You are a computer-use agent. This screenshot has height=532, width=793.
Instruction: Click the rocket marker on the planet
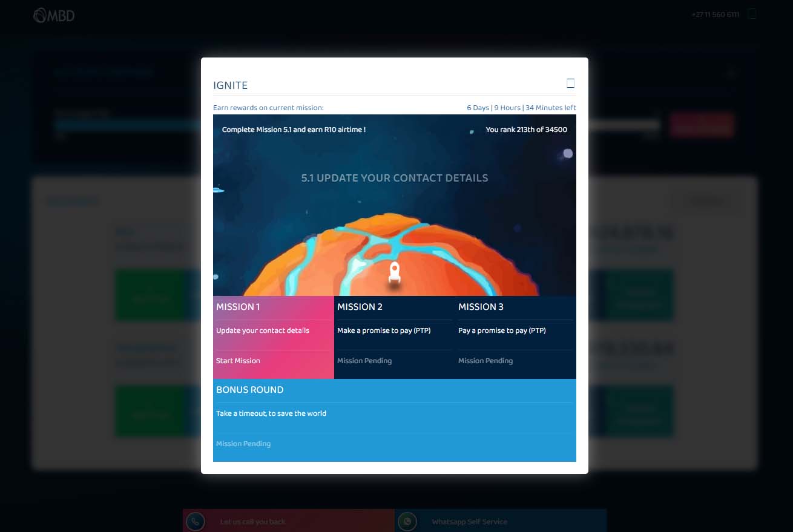pyautogui.click(x=395, y=273)
